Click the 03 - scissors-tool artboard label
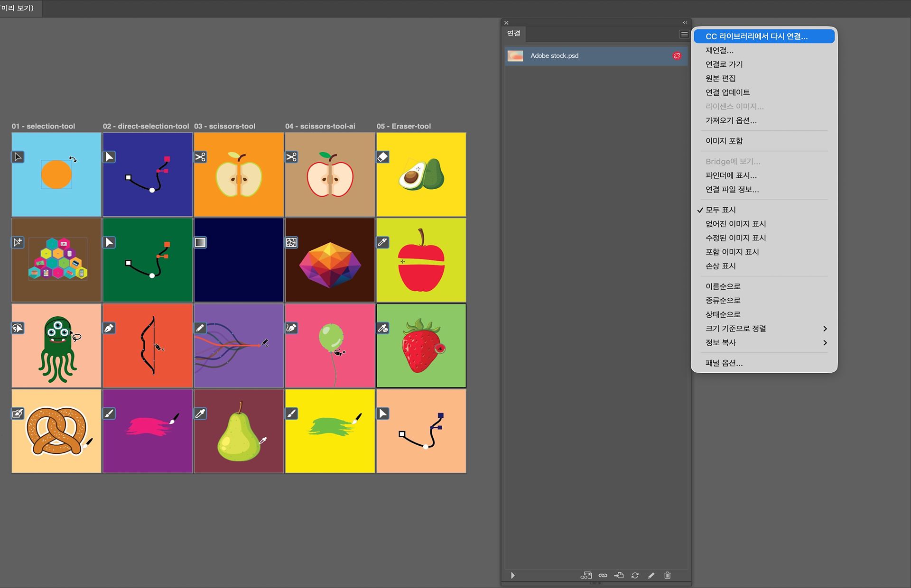 point(225,126)
